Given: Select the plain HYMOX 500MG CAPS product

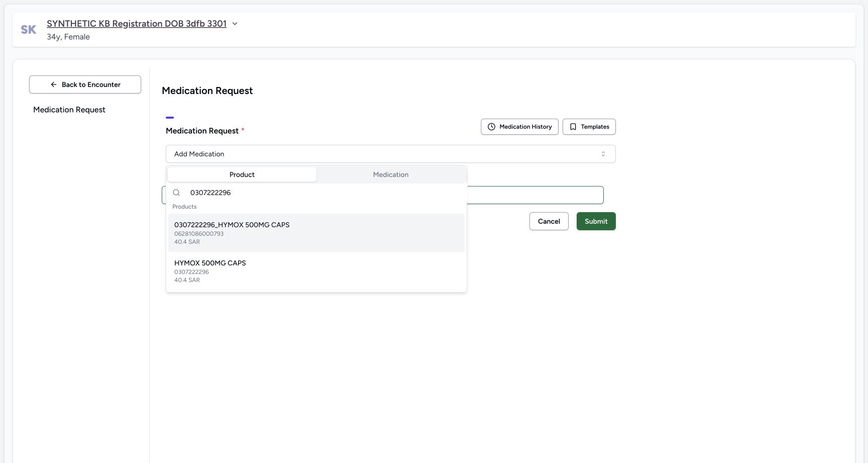Looking at the screenshot, I should coord(316,271).
